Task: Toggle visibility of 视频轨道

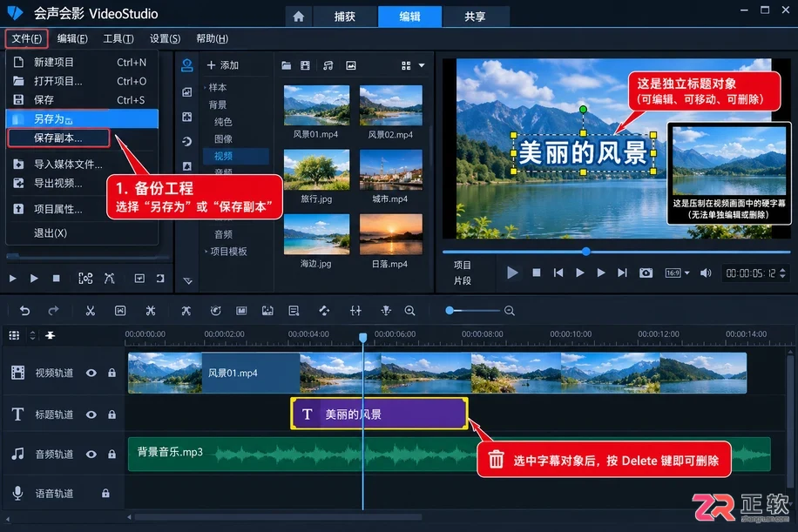Action: (x=91, y=373)
